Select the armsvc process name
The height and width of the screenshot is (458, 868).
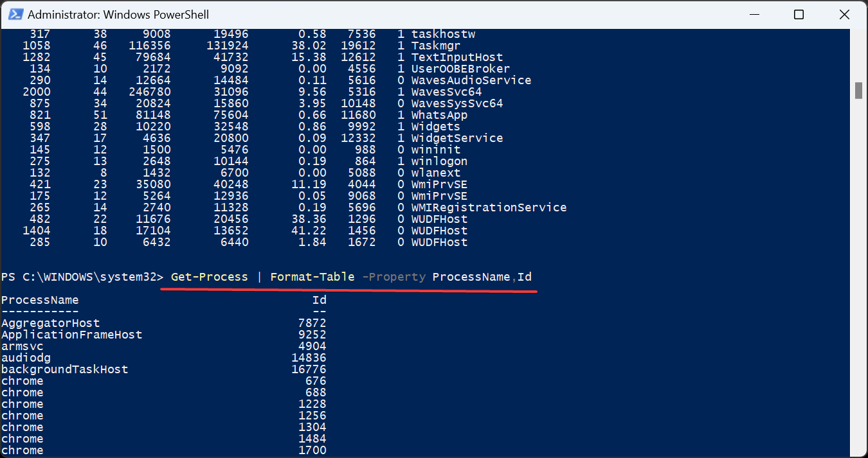(23, 346)
